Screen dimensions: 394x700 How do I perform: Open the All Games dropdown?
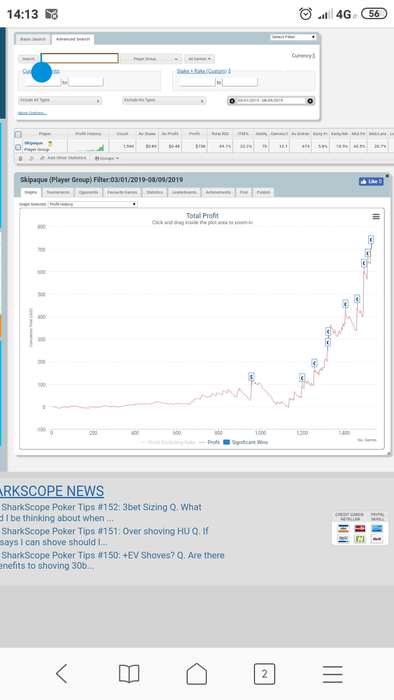tap(199, 59)
